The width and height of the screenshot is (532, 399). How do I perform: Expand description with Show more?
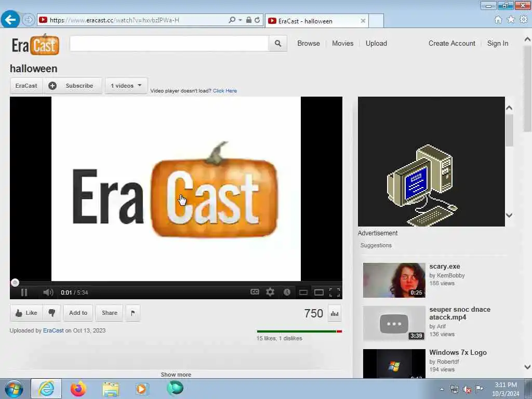click(176, 375)
